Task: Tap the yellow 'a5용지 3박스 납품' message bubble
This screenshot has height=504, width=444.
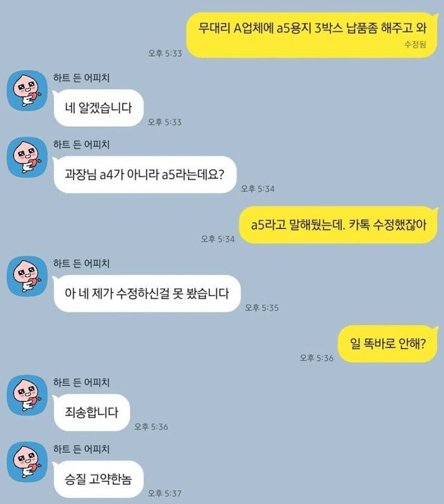Action: 312,35
